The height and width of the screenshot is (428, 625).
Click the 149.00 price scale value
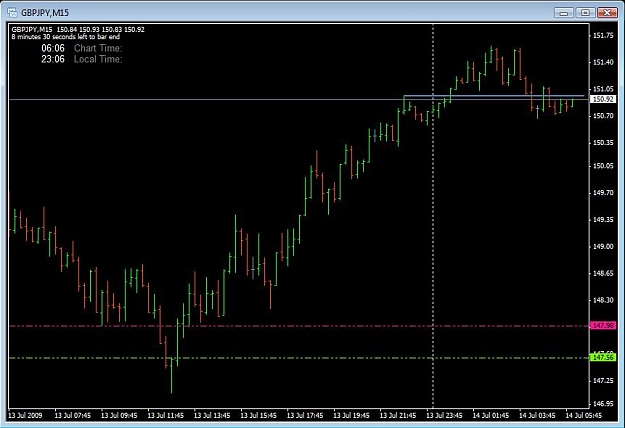603,246
